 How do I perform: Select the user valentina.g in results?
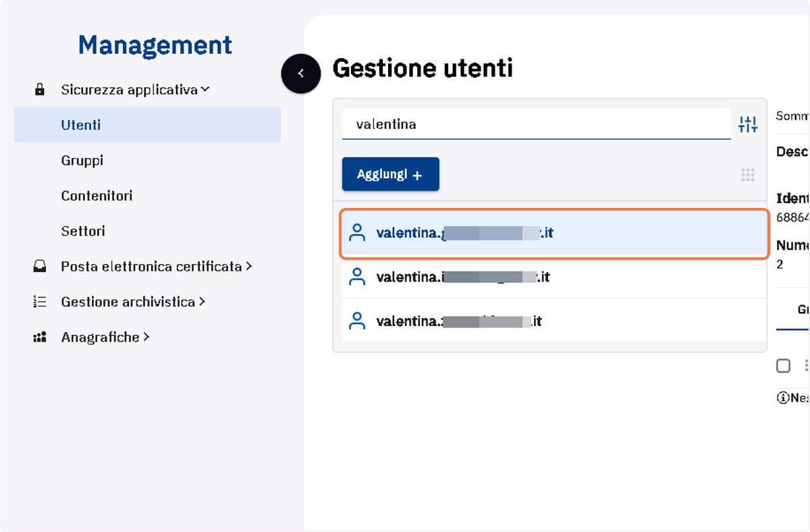(x=554, y=234)
